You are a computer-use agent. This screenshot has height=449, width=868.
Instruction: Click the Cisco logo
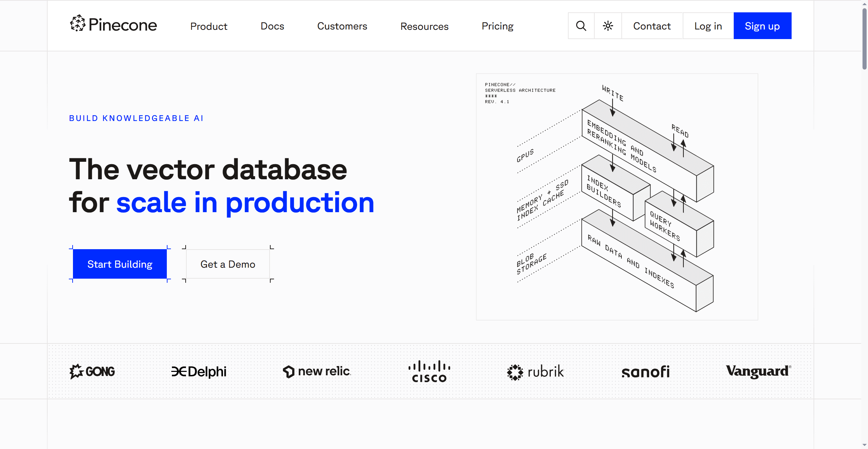[x=429, y=371]
